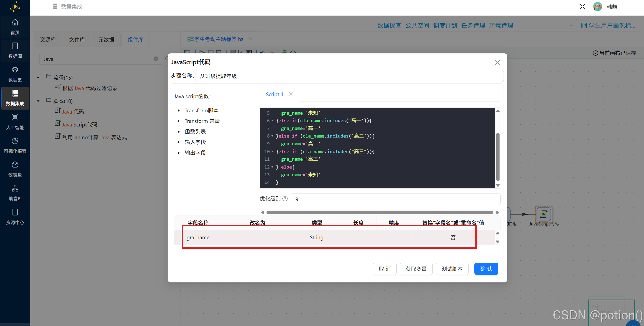
Task: Click the Java 代码 component icon
Action: [57, 111]
